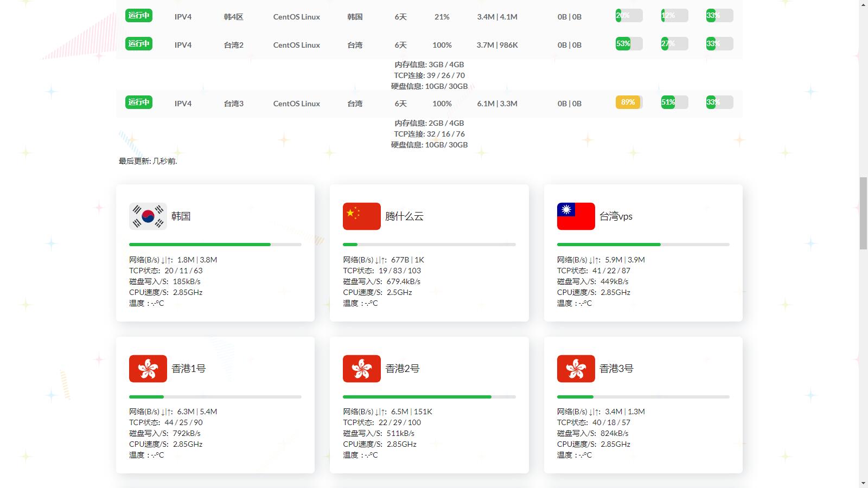Click the 运行中 status badge for 台湾3
This screenshot has width=868, height=488.
coord(138,102)
